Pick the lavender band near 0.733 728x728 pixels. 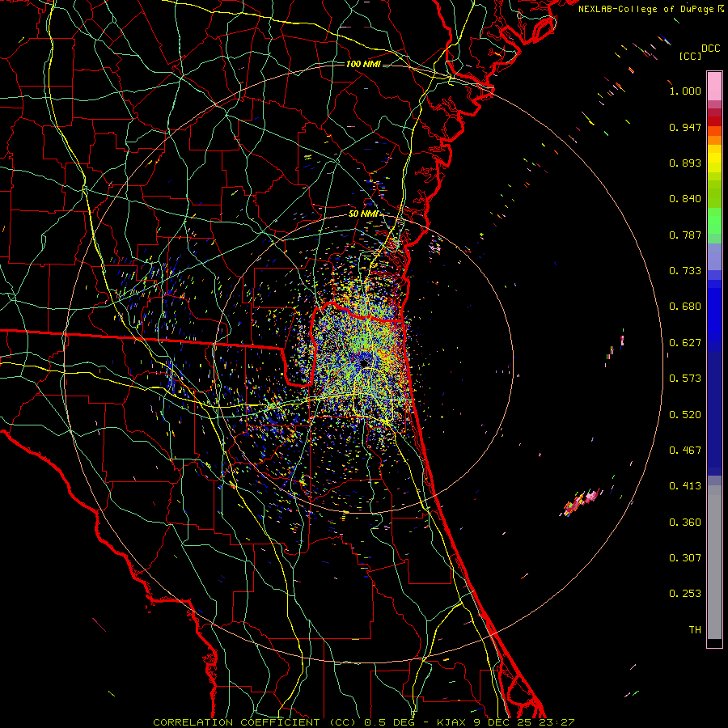coord(714,256)
